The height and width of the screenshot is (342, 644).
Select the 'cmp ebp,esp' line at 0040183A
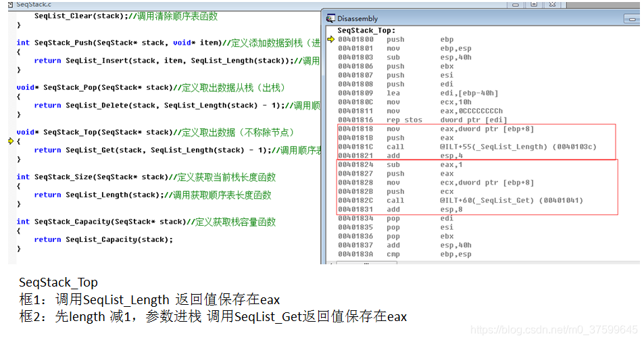tap(405, 255)
